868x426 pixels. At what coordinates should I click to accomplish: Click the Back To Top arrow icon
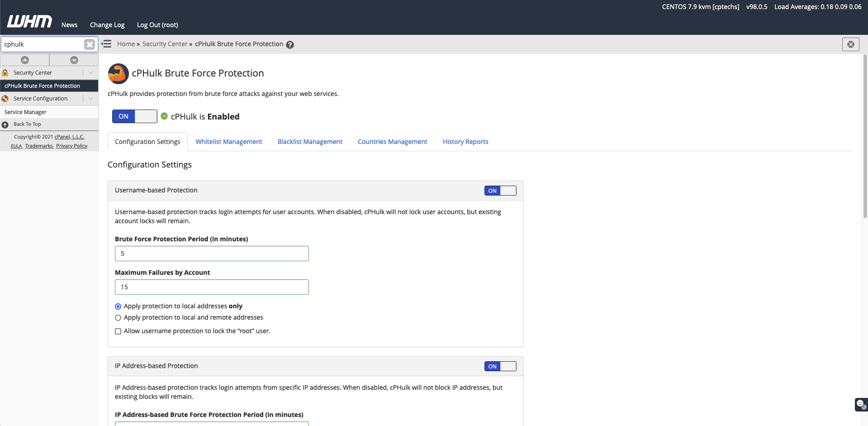coord(5,124)
